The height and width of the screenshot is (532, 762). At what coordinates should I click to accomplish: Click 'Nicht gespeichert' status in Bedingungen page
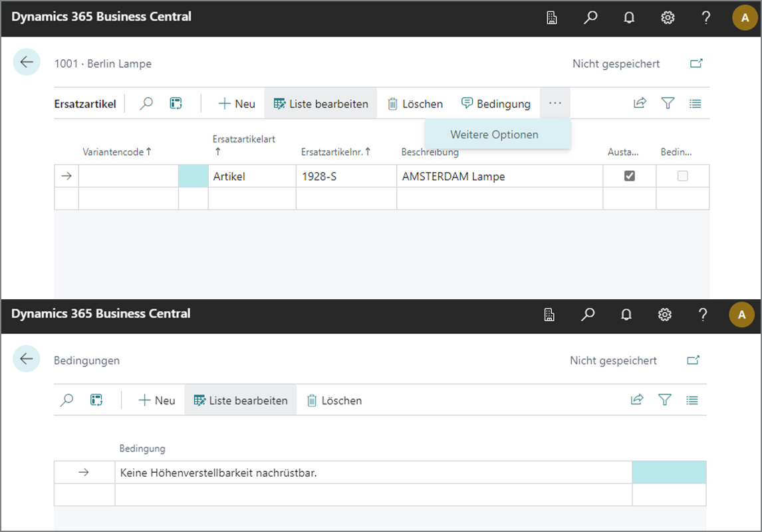point(613,360)
